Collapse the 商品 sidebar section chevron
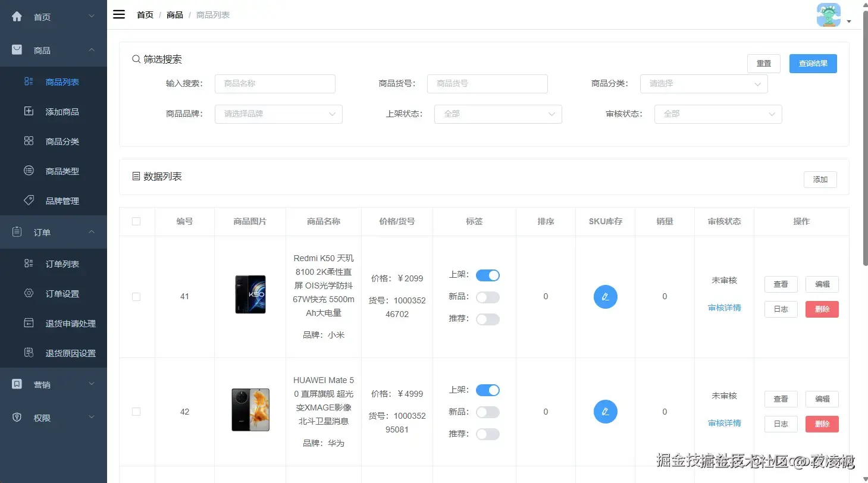The height and width of the screenshot is (483, 868). click(x=92, y=50)
